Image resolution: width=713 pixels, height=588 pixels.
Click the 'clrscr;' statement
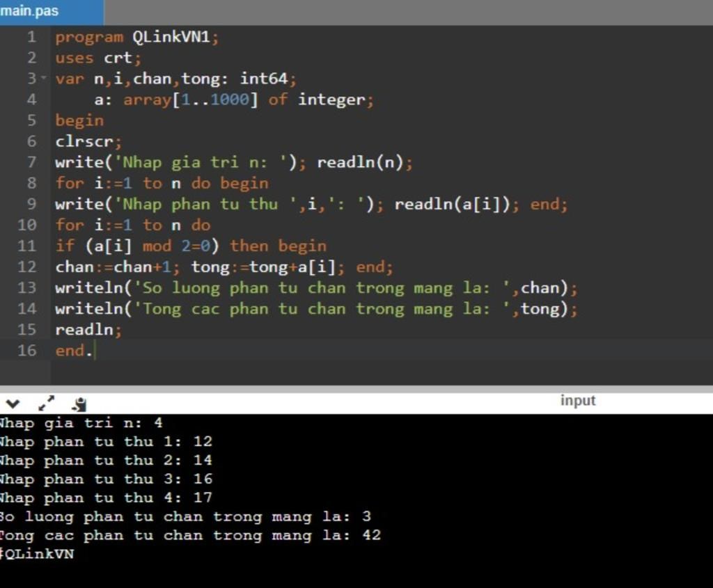[x=88, y=141]
